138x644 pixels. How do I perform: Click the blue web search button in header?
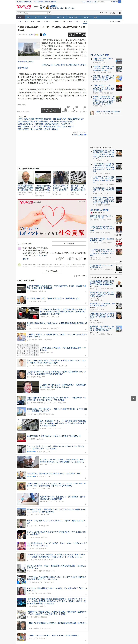click(x=120, y=2)
